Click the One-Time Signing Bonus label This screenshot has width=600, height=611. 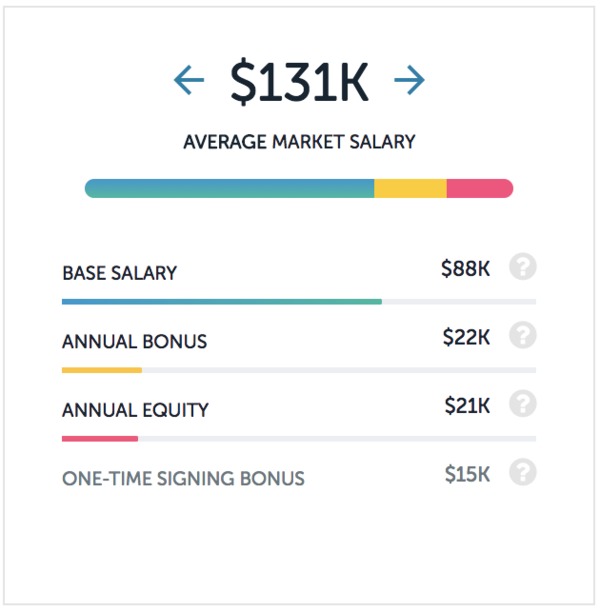click(x=184, y=479)
